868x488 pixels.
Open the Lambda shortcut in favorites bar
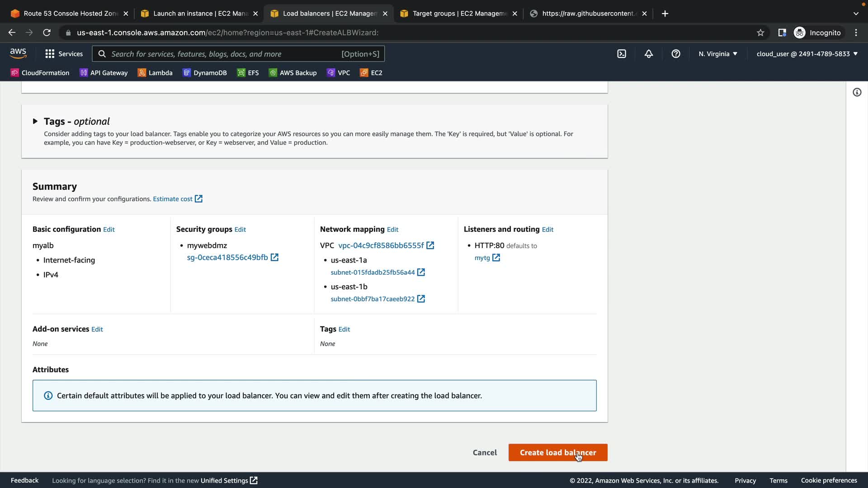coord(155,73)
